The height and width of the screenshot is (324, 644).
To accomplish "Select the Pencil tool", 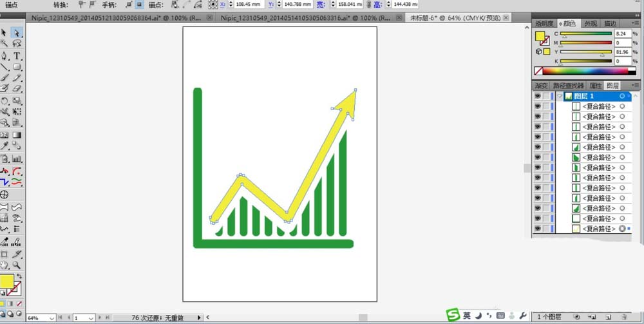I will 17,77.
